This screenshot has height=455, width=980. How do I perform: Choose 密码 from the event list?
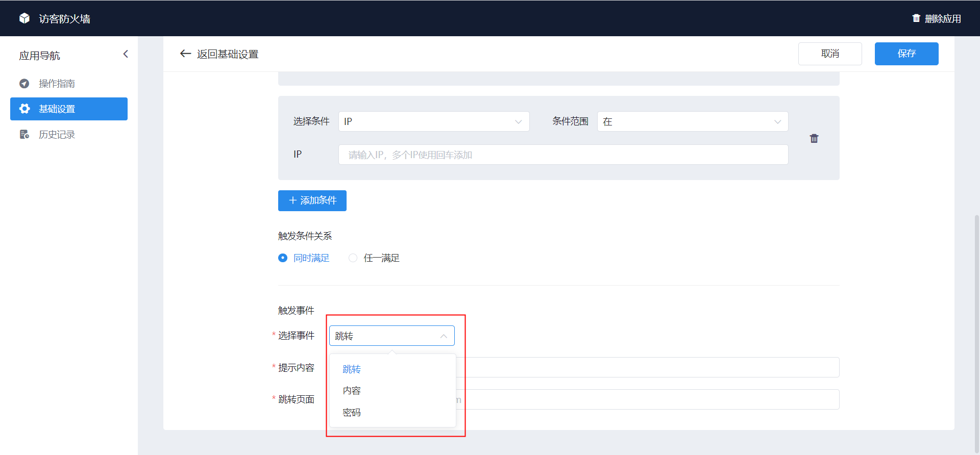coord(393,412)
